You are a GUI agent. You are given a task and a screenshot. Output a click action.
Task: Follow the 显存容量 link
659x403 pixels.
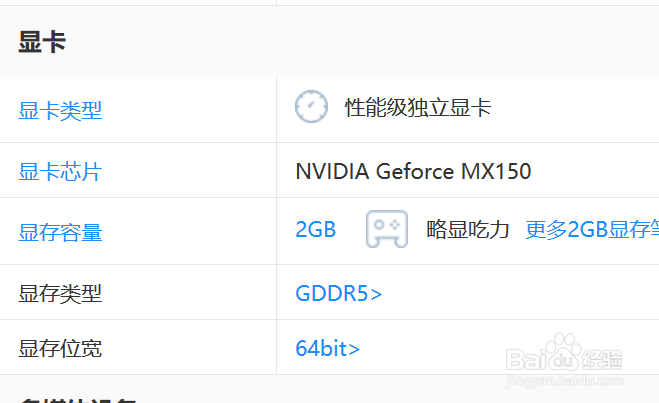point(60,233)
